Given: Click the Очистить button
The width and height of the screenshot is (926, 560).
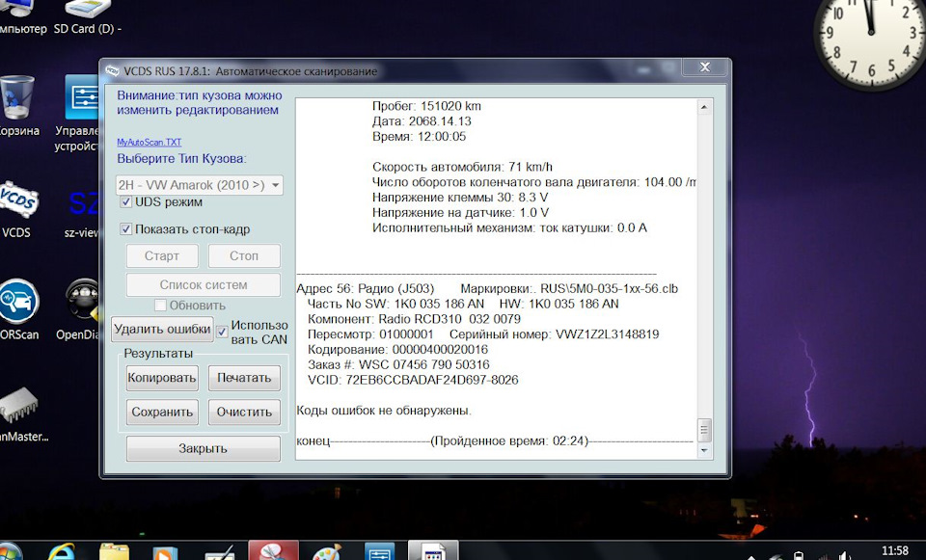Looking at the screenshot, I should pyautogui.click(x=244, y=413).
